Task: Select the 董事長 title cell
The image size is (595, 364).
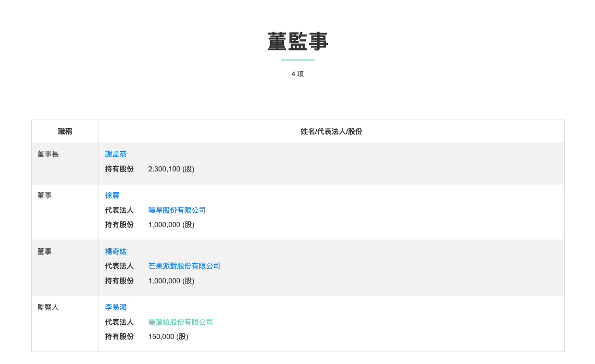Action: pyautogui.click(x=65, y=164)
